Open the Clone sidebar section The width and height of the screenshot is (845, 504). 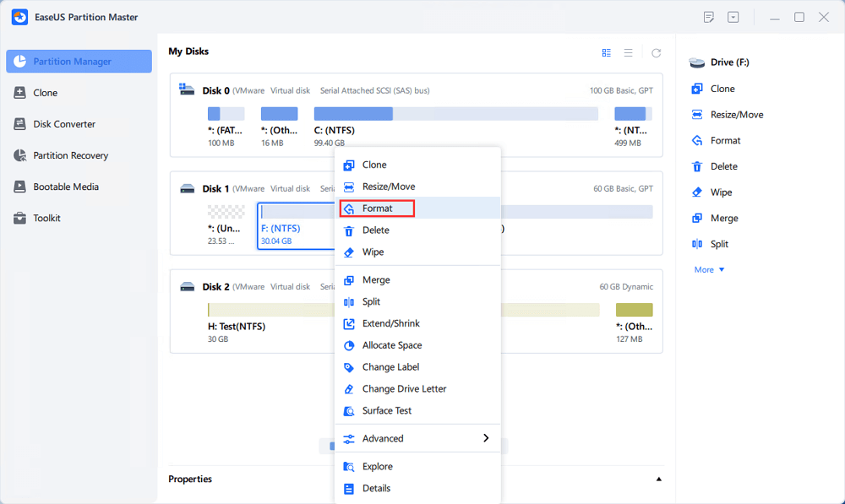pyautogui.click(x=45, y=93)
